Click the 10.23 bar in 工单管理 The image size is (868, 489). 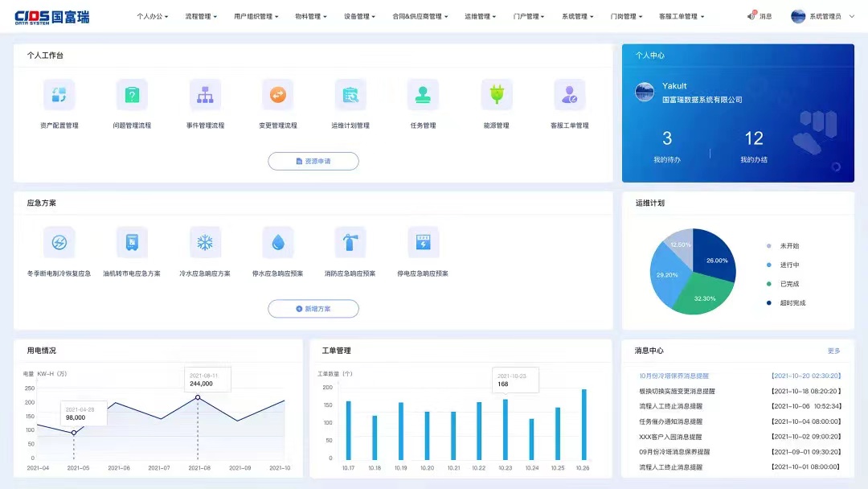pos(505,429)
